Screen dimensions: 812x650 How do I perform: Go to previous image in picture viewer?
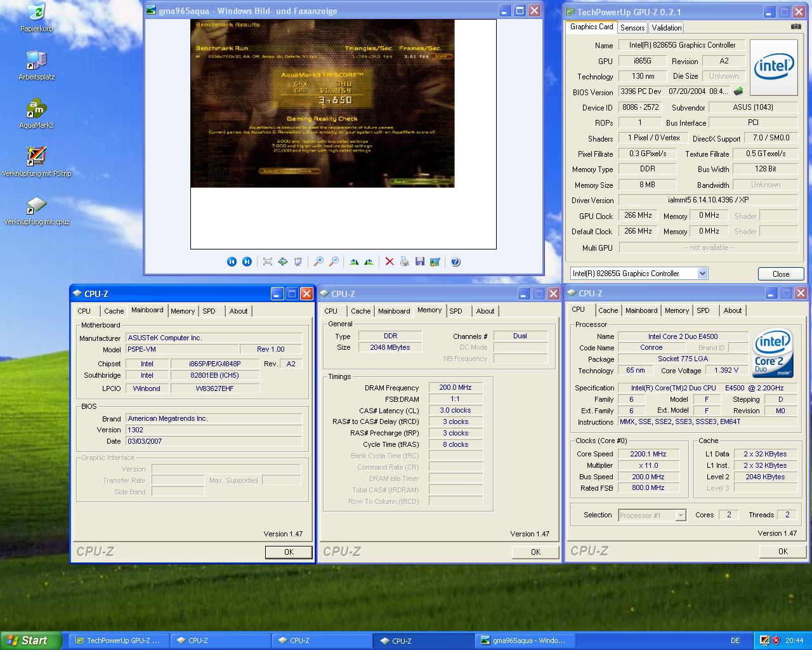pyautogui.click(x=232, y=262)
